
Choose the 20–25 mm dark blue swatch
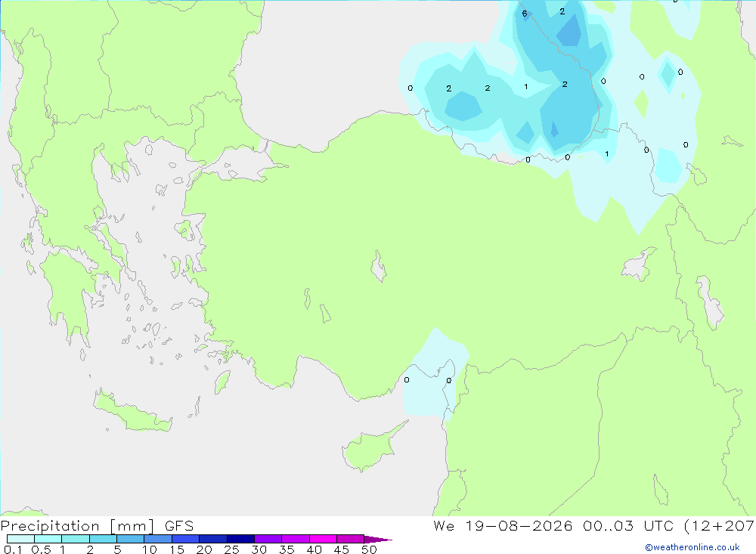pos(212,539)
